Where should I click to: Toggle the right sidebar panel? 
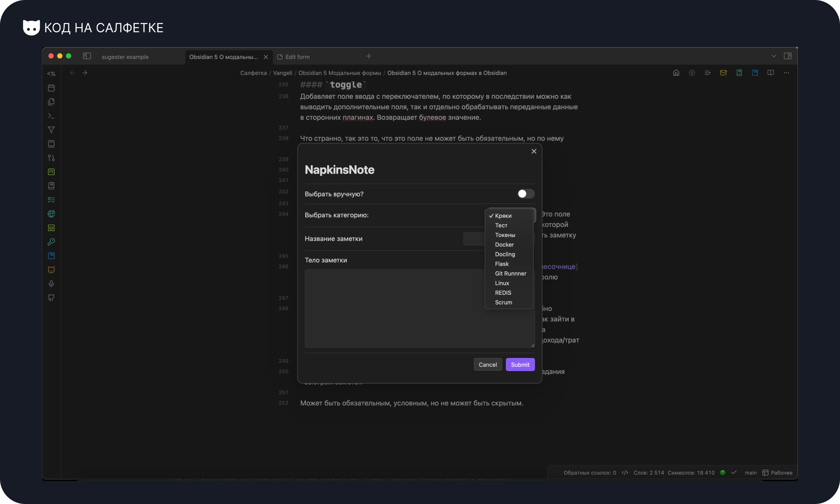pos(788,56)
